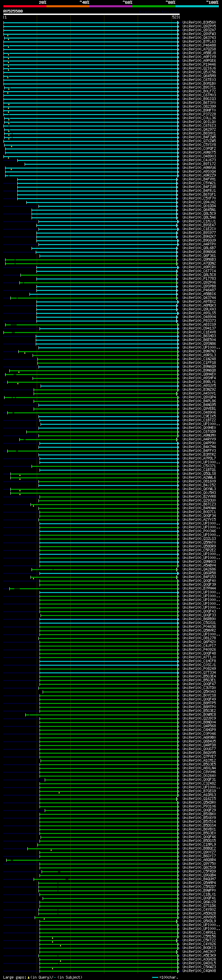This screenshot has width=222, height=980.
Task: Open the UniRef100_P08249 entry
Action: tap(199, 669)
